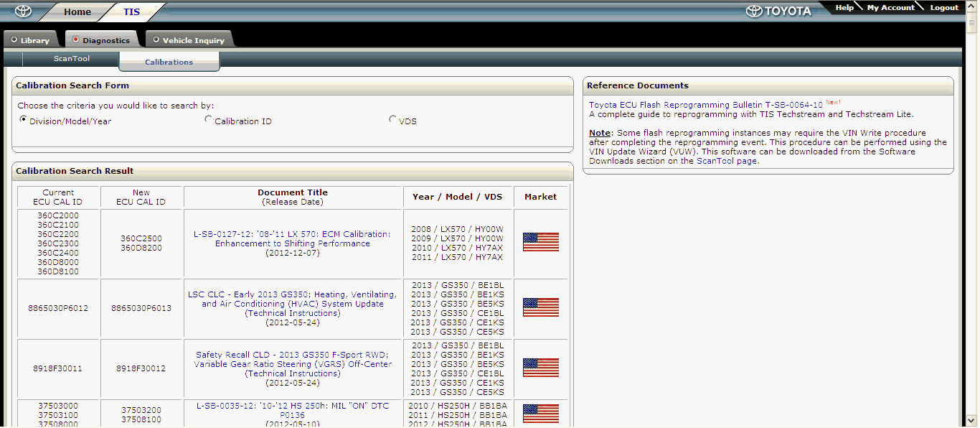This screenshot has width=980, height=428.
Task: Follow the ScanTool page link in note
Action: (x=726, y=161)
